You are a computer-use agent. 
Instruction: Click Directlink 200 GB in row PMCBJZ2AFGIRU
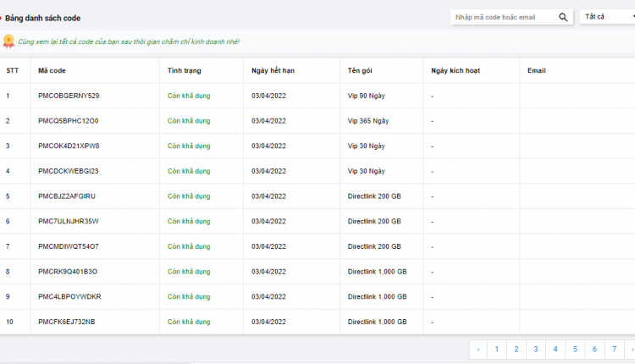pos(374,196)
